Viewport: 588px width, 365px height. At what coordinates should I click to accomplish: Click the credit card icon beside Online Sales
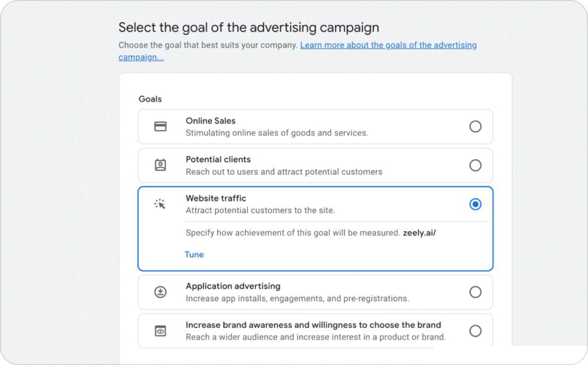click(x=160, y=126)
